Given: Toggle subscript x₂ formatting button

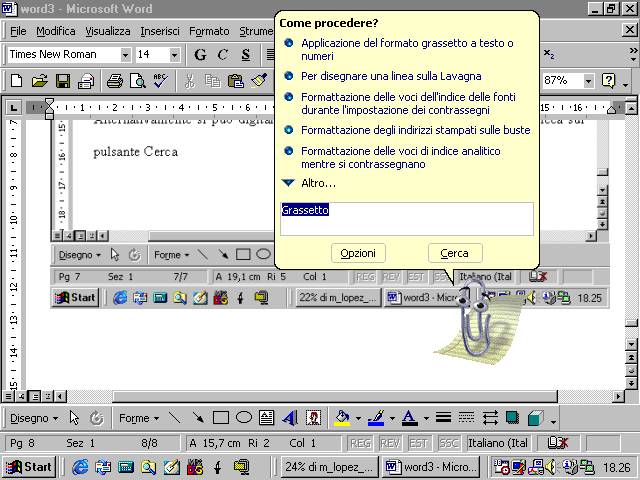Looking at the screenshot, I should click(x=549, y=54).
